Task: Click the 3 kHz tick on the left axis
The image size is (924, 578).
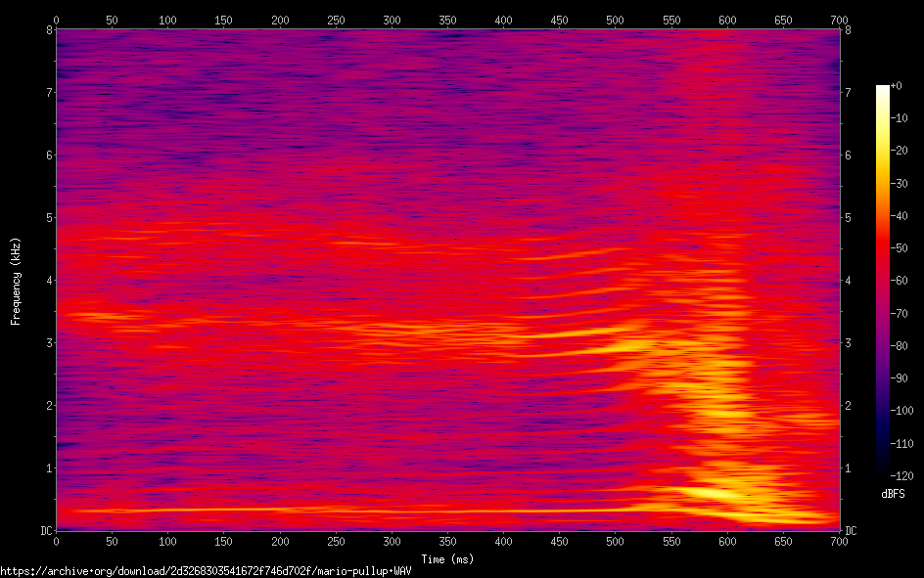Action: 49,343
